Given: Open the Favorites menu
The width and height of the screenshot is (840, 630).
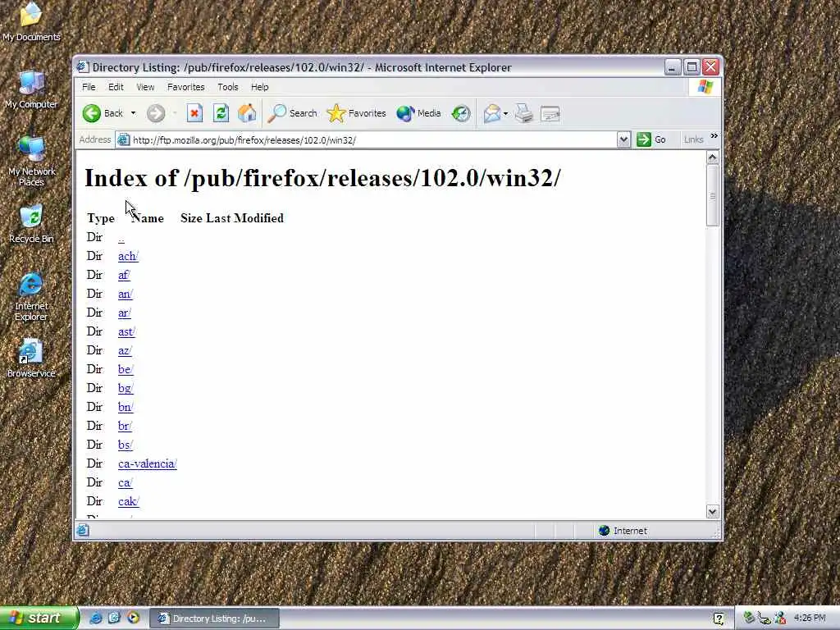Looking at the screenshot, I should pos(186,87).
